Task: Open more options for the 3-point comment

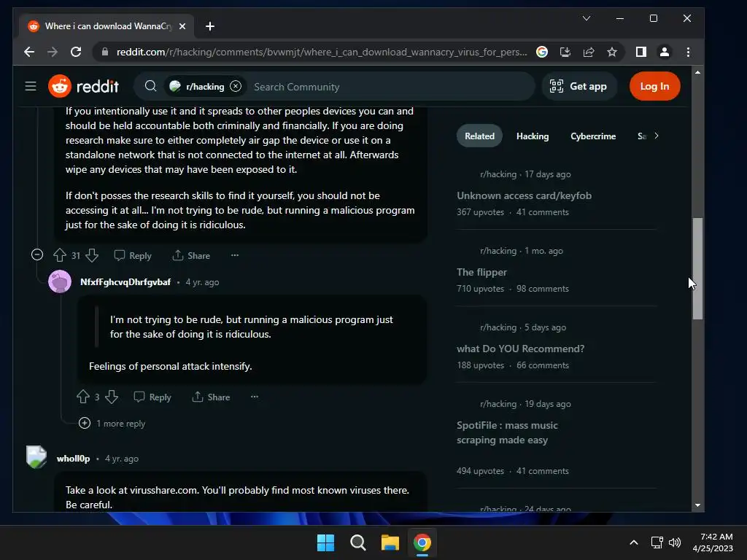Action: pos(255,397)
